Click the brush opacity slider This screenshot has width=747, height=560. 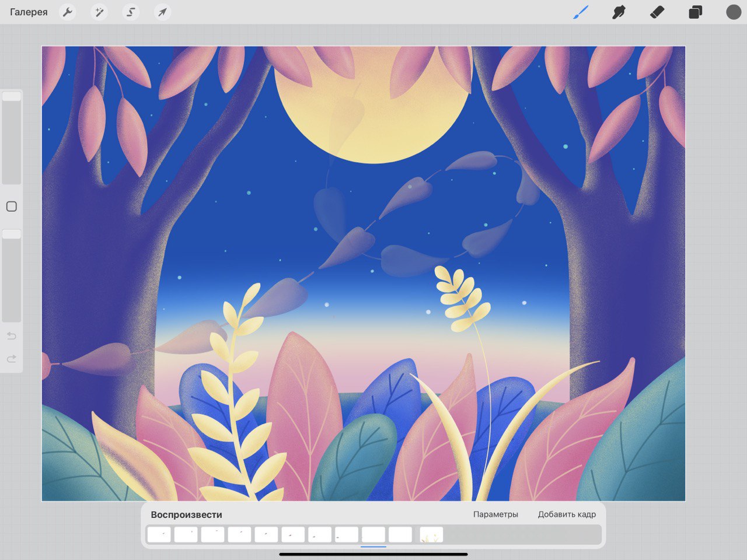click(x=12, y=275)
